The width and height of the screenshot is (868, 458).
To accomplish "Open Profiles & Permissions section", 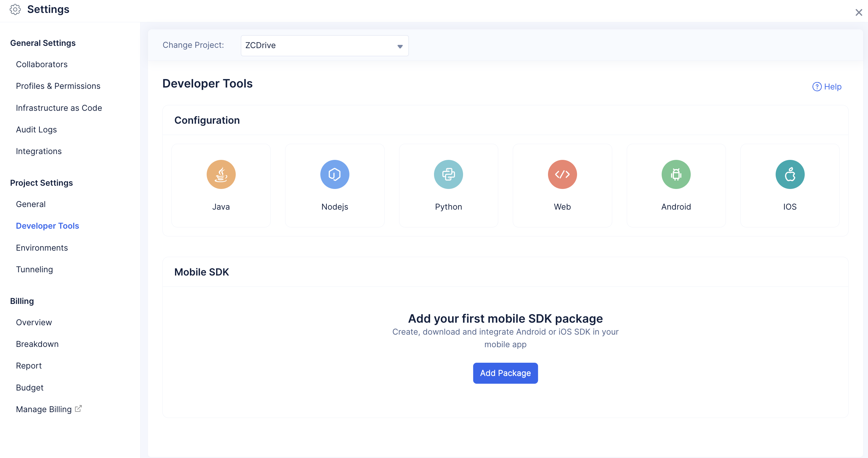I will [x=58, y=86].
